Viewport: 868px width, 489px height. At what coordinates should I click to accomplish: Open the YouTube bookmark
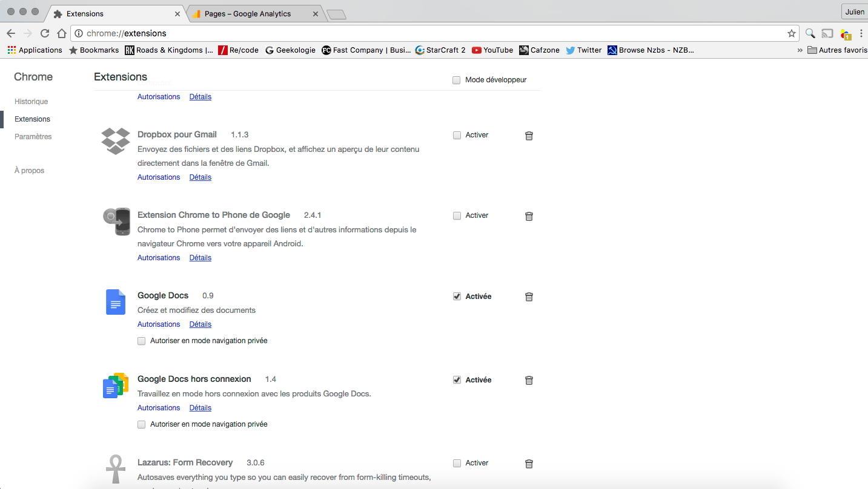coord(492,50)
